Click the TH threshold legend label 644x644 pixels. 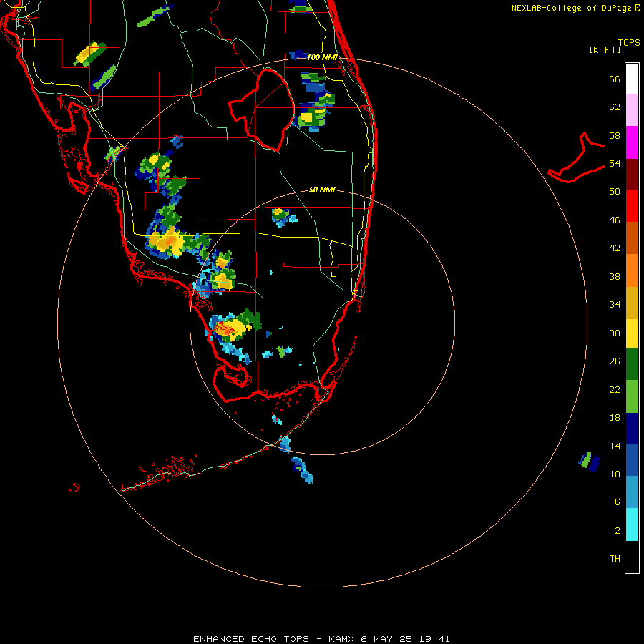click(615, 559)
